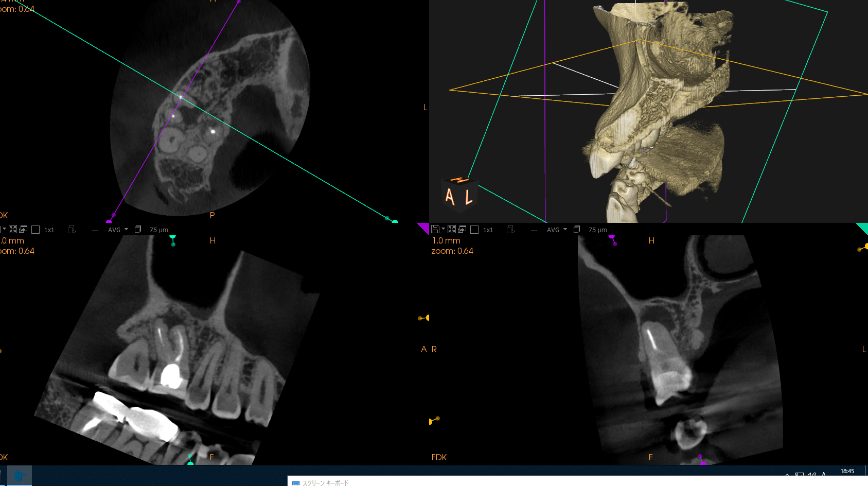Image resolution: width=868 pixels, height=486 pixels.
Task: Click the yellow handle at top right of coronal view
Action: click(x=862, y=248)
